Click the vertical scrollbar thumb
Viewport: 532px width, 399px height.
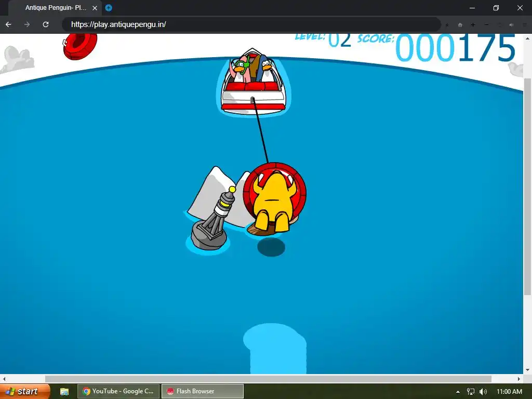527,187
